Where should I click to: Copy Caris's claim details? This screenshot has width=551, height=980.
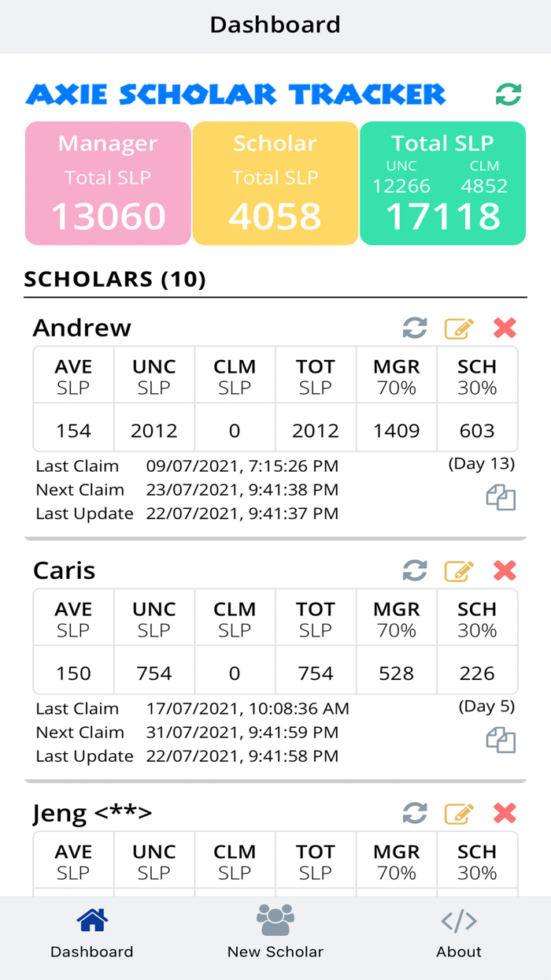click(501, 739)
